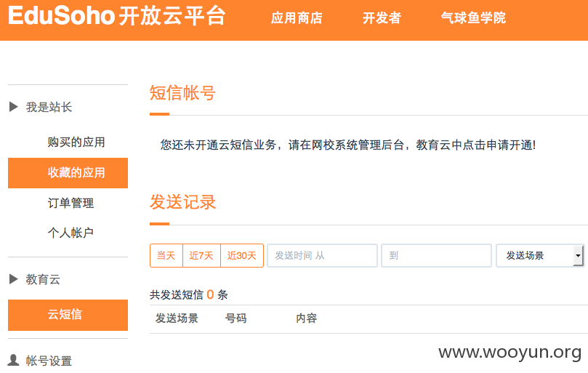This screenshot has width=588, height=373.
Task: Open 购买的应用 in the sidebar
Action: (x=76, y=143)
